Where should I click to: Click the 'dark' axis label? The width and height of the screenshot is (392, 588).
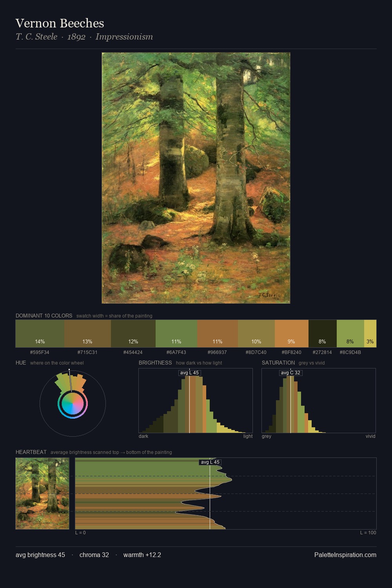[143, 436]
